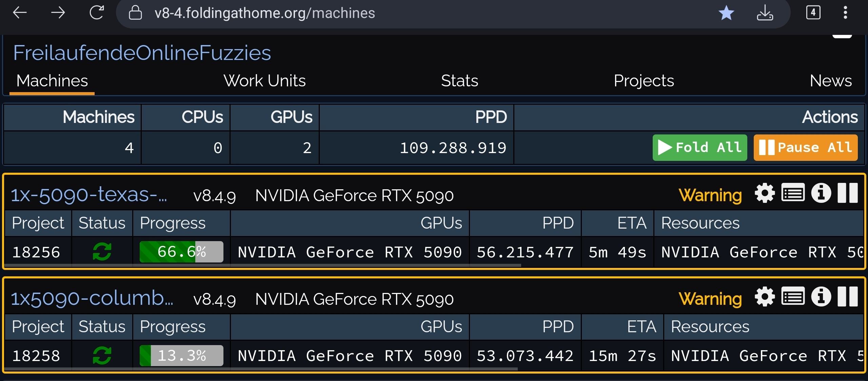Viewport: 868px width, 381px height.
Task: Click the address bar URL field
Action: [x=264, y=13]
